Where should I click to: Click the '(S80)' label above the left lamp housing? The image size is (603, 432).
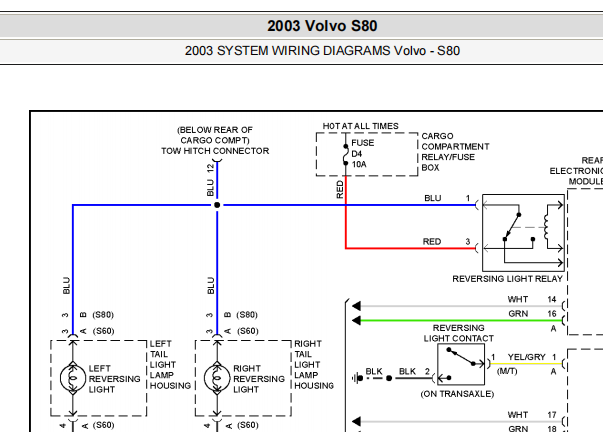click(103, 315)
